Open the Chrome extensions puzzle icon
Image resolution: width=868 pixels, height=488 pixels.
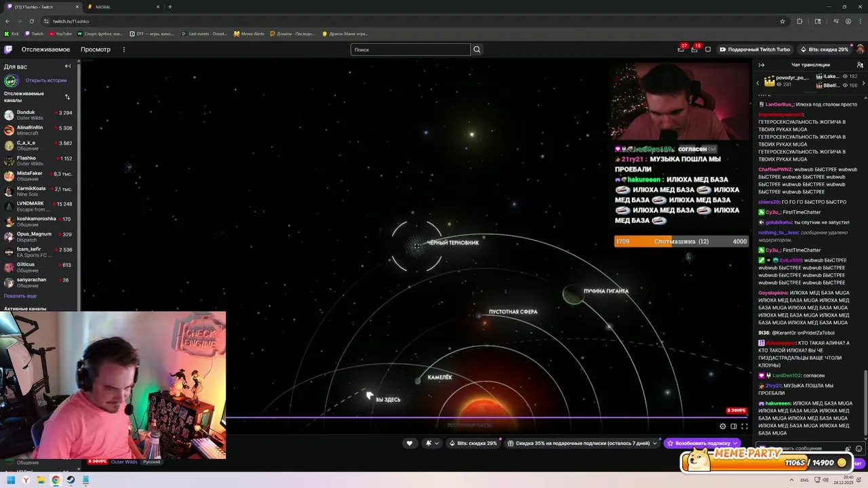800,21
